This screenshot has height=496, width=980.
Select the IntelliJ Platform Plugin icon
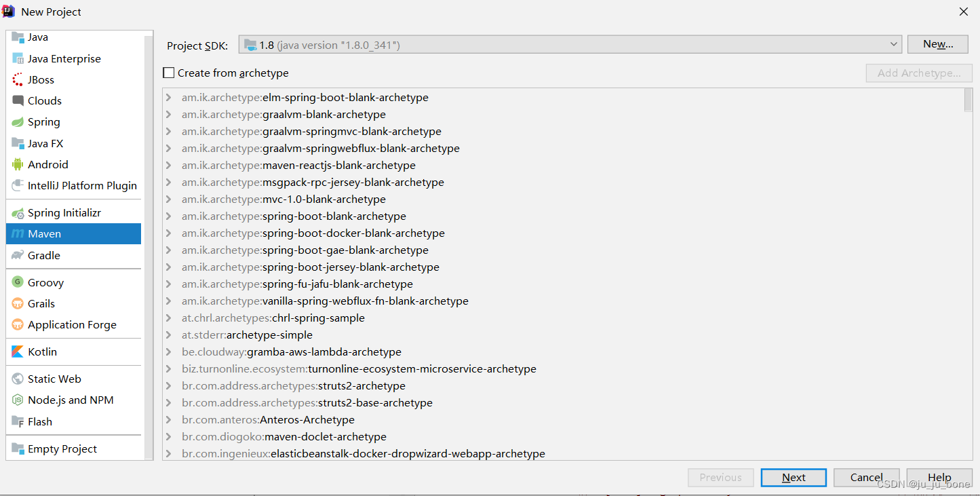pos(18,185)
